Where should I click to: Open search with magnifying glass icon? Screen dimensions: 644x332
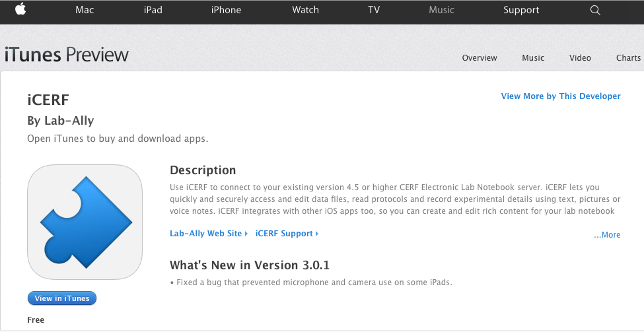click(x=595, y=11)
